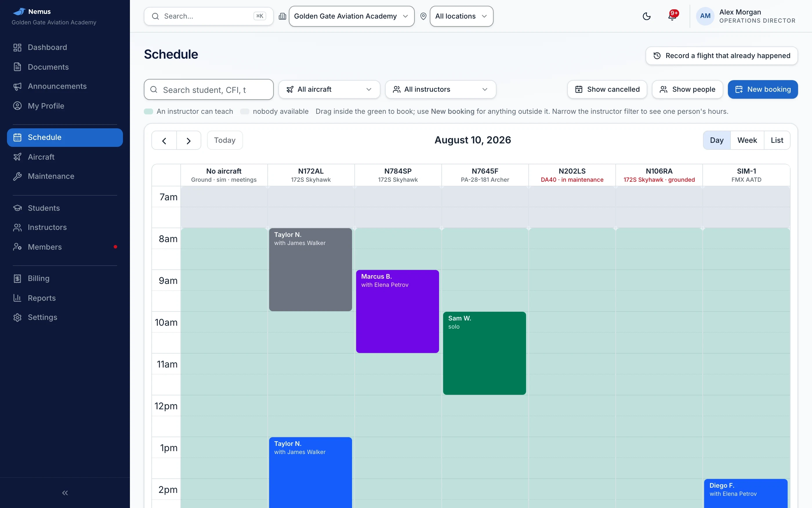The width and height of the screenshot is (812, 508).
Task: Switch to Day view tab
Action: 717,140
